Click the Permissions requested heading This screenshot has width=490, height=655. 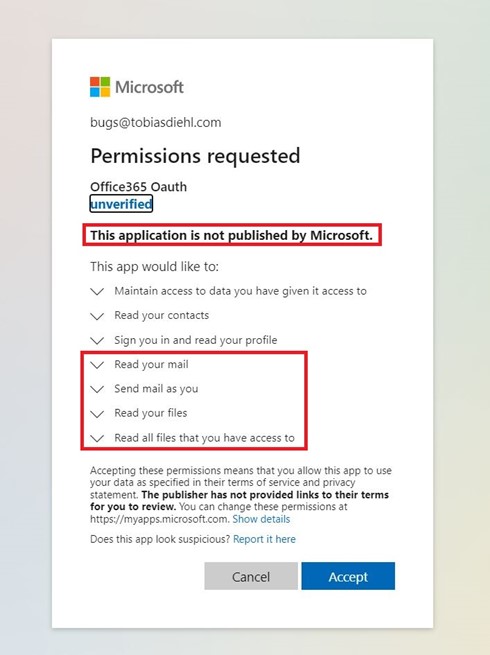coord(195,156)
